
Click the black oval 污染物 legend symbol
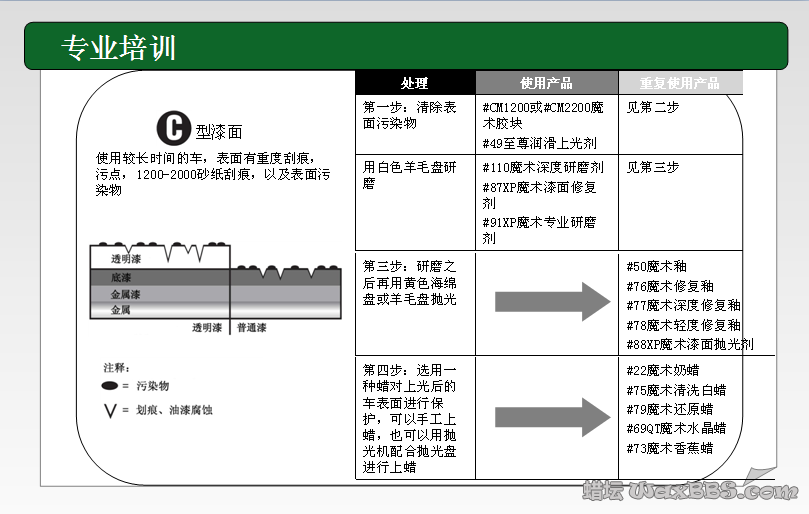(x=110, y=385)
